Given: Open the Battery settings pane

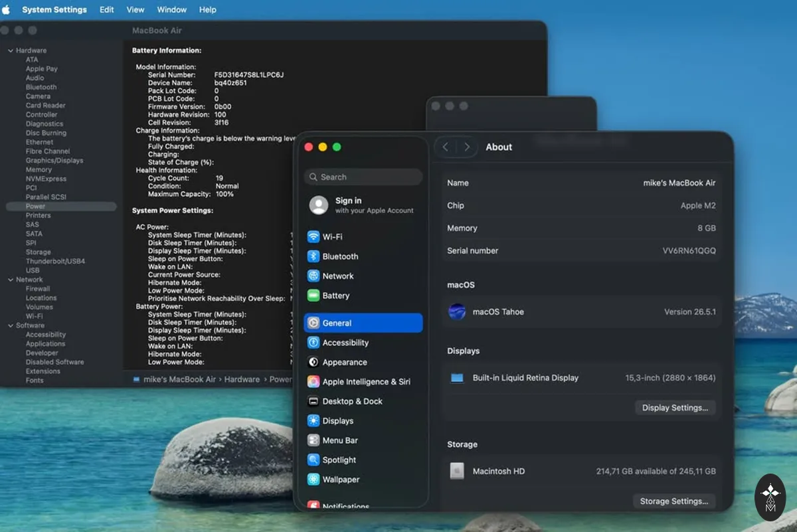Looking at the screenshot, I should [x=363, y=296].
